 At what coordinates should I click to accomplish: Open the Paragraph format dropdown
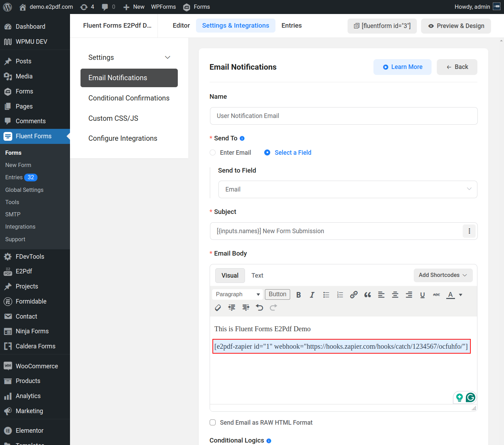tap(238, 294)
